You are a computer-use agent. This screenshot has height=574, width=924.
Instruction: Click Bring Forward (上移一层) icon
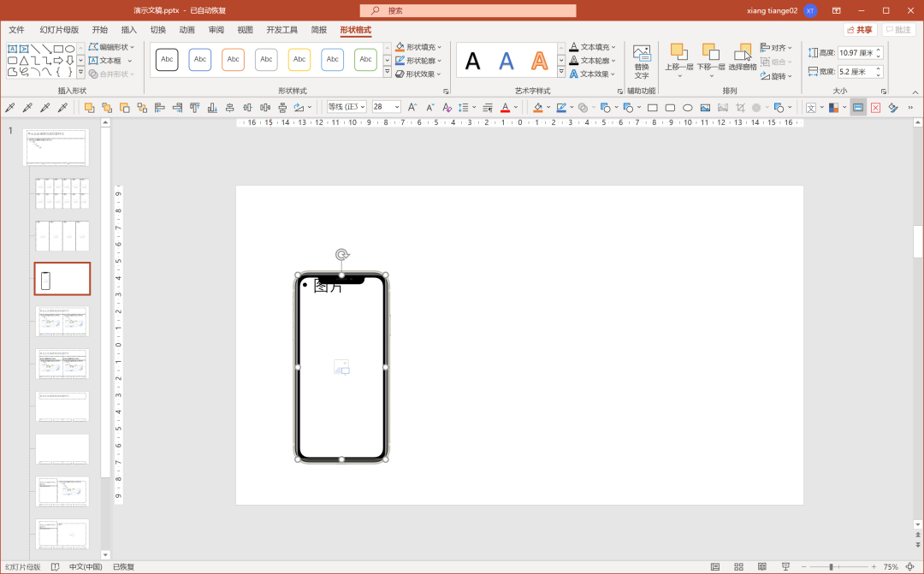[x=678, y=53]
